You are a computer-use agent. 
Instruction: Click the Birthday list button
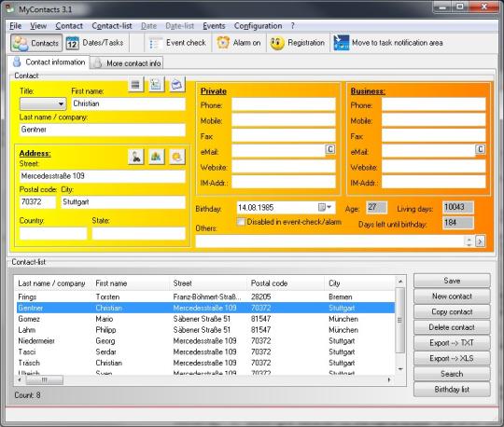tap(452, 390)
